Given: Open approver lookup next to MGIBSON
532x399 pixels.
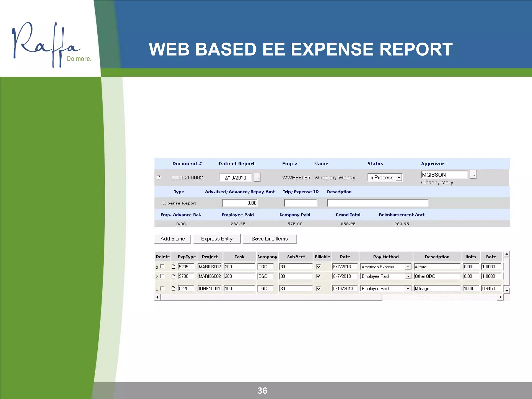Looking at the screenshot, I should click(473, 174).
